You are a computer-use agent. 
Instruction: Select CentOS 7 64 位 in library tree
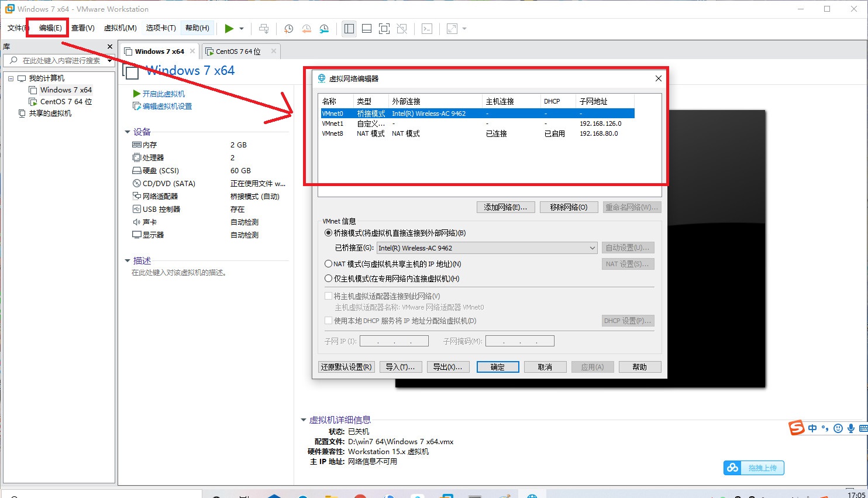(x=66, y=102)
